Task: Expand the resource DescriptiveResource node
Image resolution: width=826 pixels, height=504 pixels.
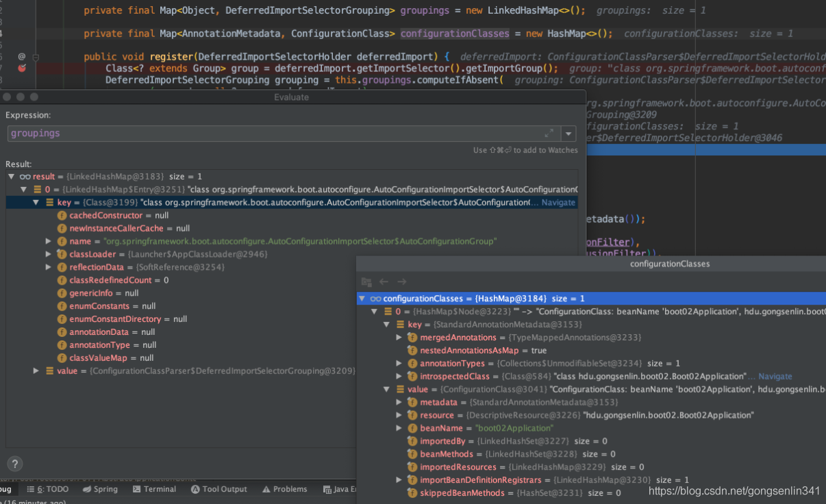Action: (x=399, y=416)
